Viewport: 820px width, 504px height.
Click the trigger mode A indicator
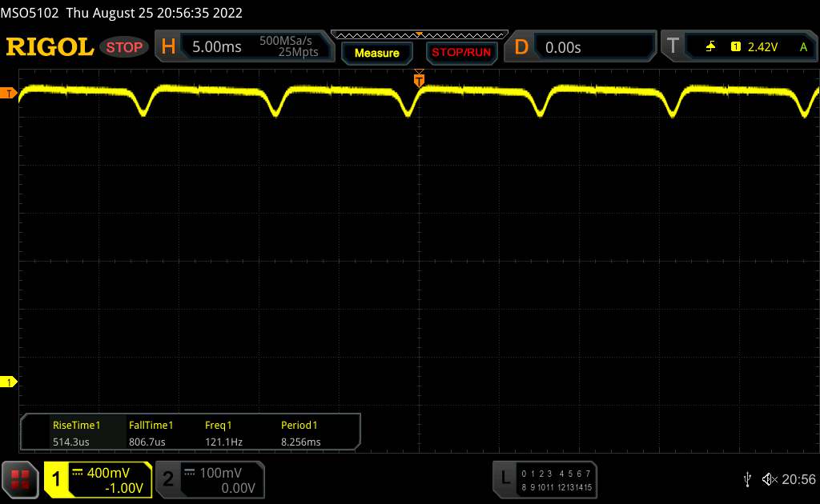click(x=803, y=47)
